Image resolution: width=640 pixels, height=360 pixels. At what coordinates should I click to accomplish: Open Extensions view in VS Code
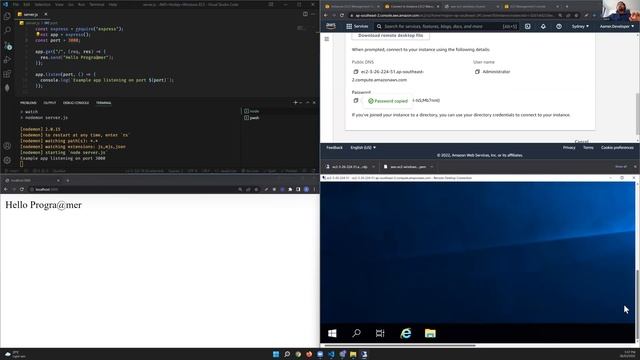click(x=7, y=74)
